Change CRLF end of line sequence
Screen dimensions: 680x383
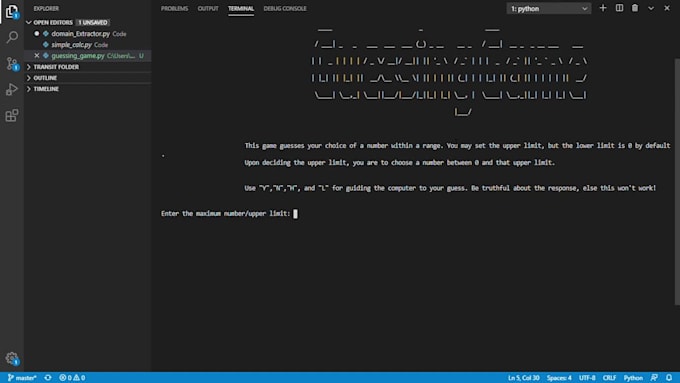coord(609,378)
